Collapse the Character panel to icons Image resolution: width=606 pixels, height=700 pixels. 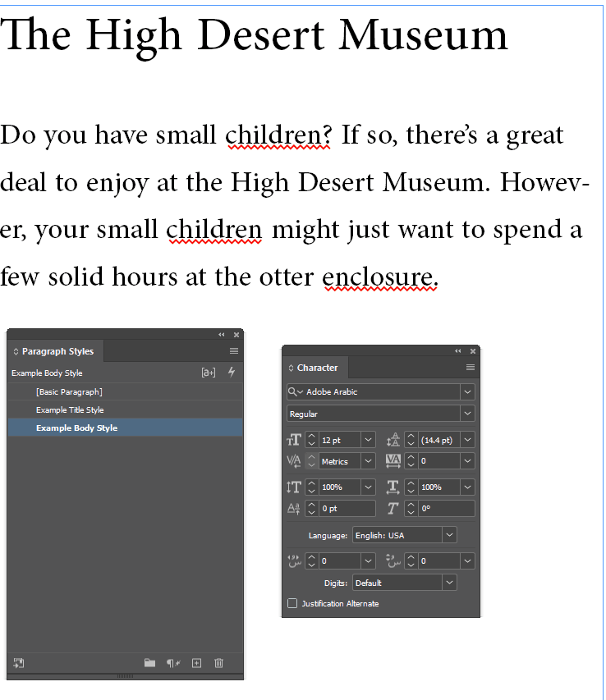pyautogui.click(x=457, y=351)
